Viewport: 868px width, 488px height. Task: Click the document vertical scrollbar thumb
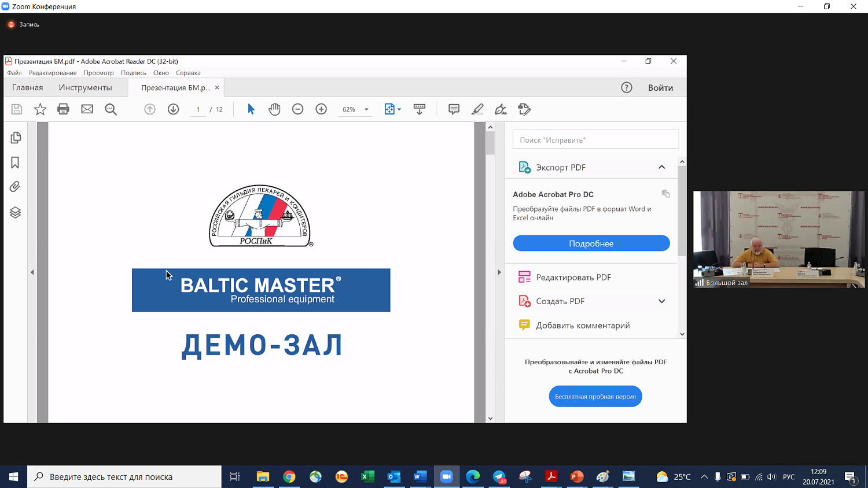pos(490,143)
